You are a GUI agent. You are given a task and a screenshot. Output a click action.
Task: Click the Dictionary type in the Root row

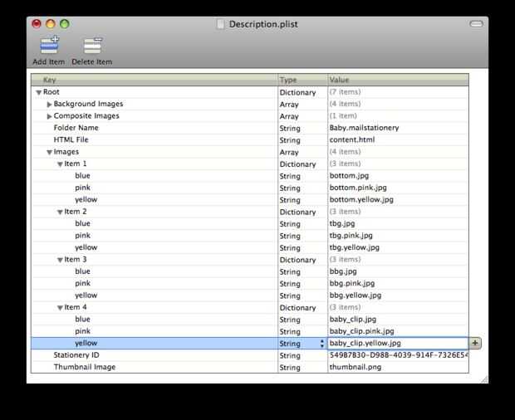[x=297, y=92]
